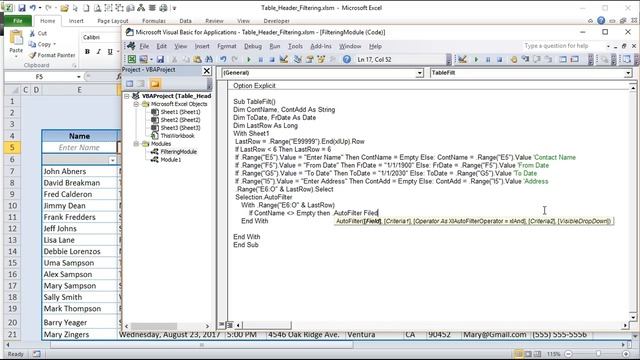Toggle Italic in Excel ribbon
The image size is (640, 360).
click(x=98, y=51)
